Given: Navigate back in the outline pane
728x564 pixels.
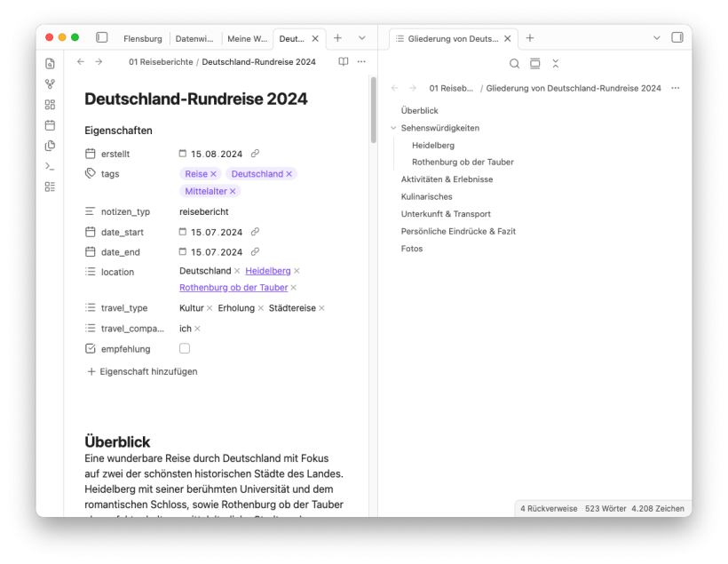Looking at the screenshot, I should [395, 88].
